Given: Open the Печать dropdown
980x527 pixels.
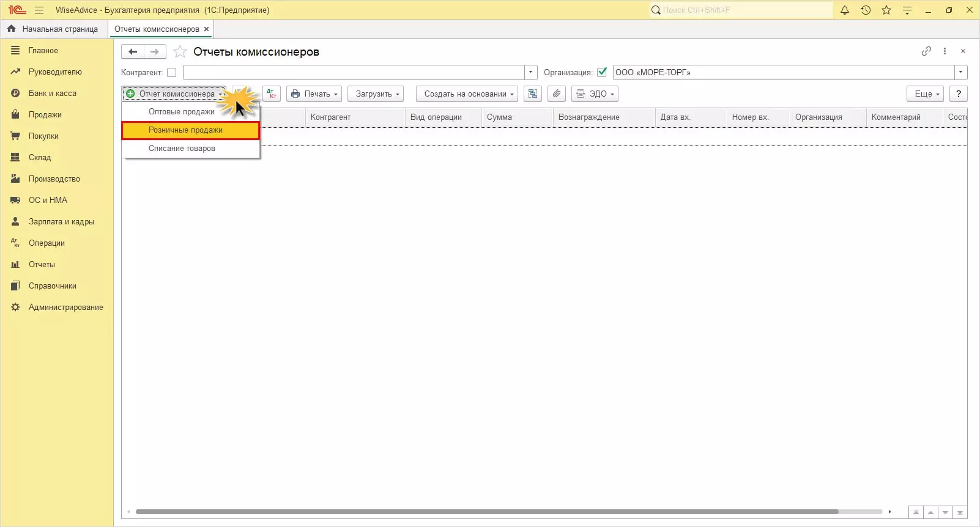Looking at the screenshot, I should click(314, 94).
